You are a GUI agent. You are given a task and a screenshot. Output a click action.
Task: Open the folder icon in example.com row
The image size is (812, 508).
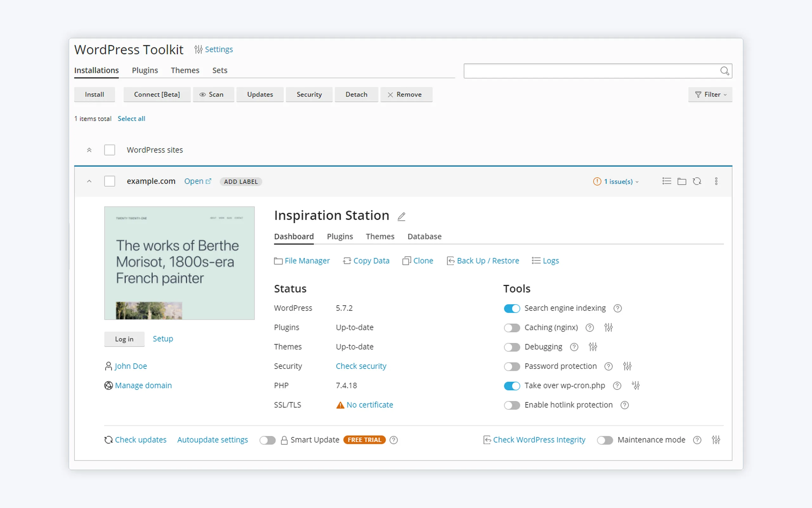click(x=682, y=181)
